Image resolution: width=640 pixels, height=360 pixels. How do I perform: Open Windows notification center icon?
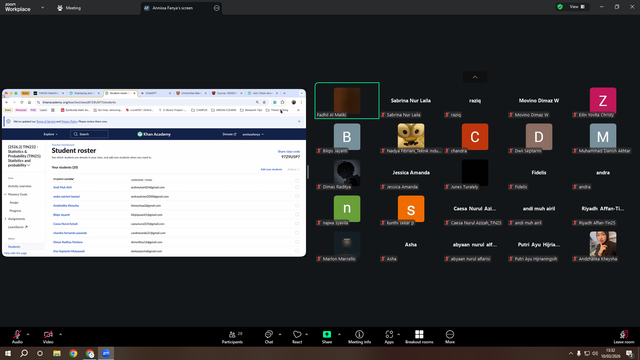[x=629, y=353]
